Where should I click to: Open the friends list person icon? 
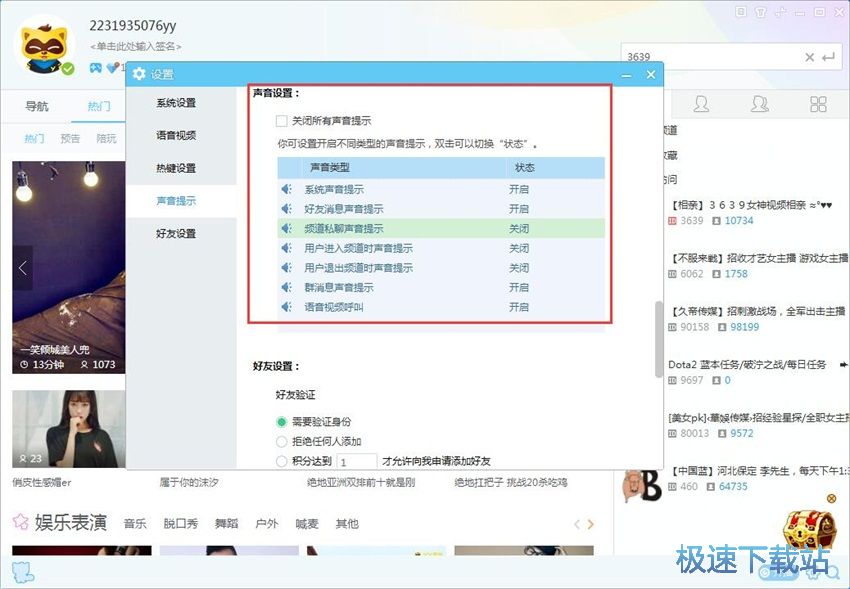click(701, 103)
